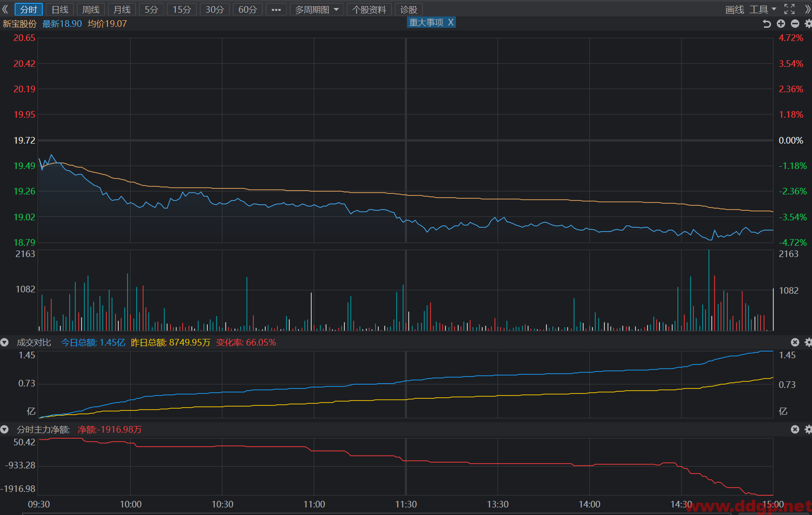Open 成交对比 panel settings gear
Image resolution: width=812 pixels, height=515 pixels.
pos(808,342)
